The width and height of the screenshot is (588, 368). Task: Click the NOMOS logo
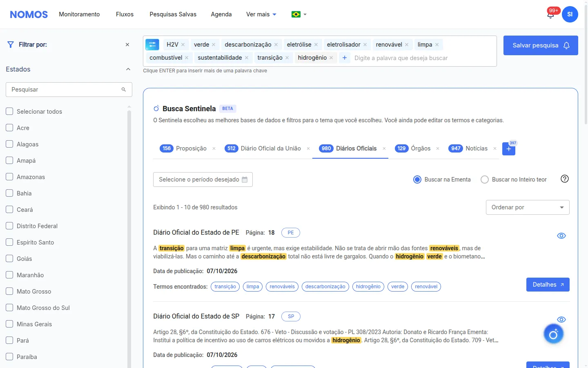29,15
